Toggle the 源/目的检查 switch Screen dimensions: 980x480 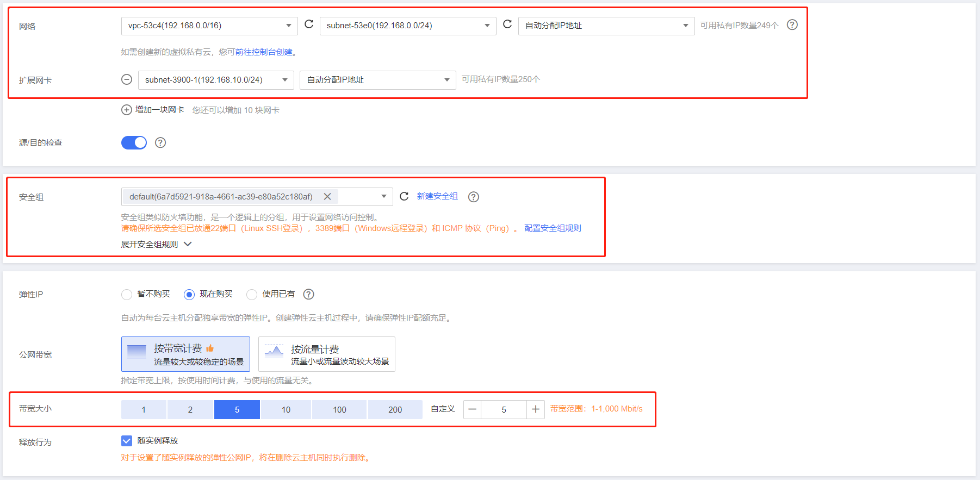coord(134,142)
